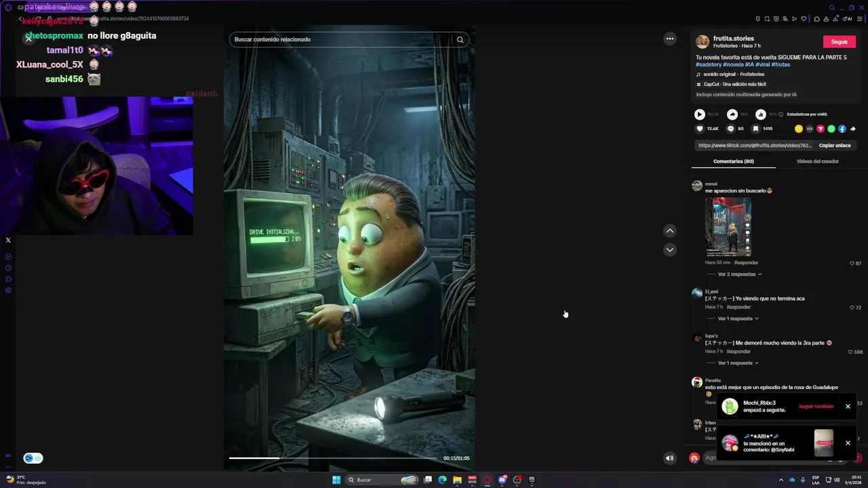Expand 'Ver 2 respuestas' under messi's comment
Viewport: 868px width, 488px height.
point(739,274)
